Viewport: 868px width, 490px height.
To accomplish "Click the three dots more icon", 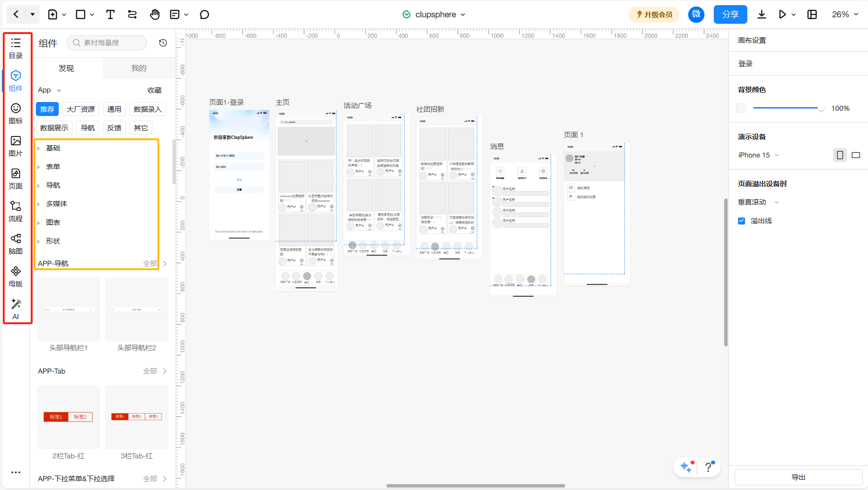I will point(16,472).
